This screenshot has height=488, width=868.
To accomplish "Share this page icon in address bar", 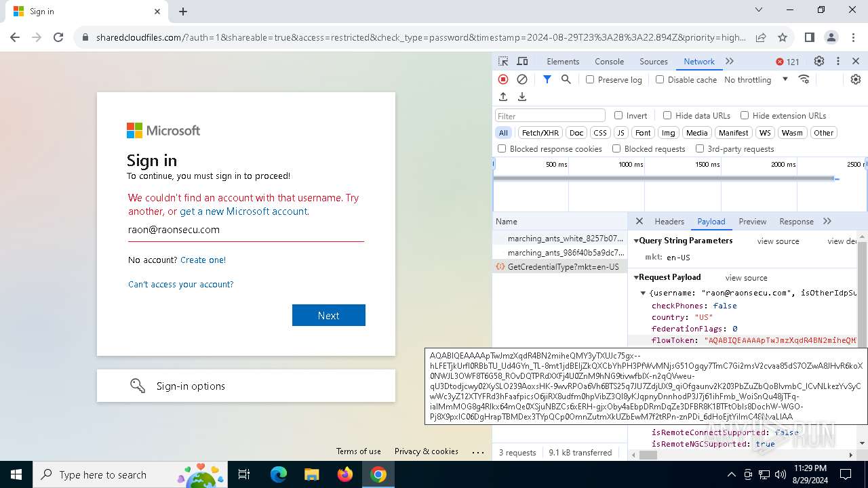I will [x=761, y=37].
